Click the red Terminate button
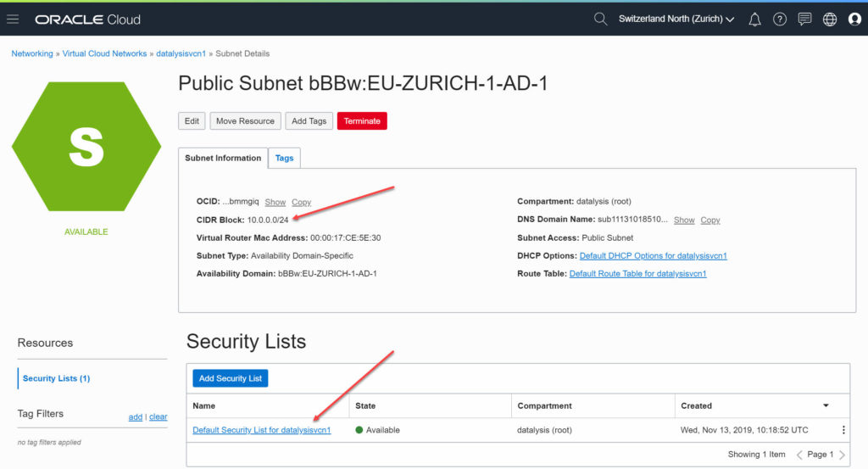 (362, 120)
